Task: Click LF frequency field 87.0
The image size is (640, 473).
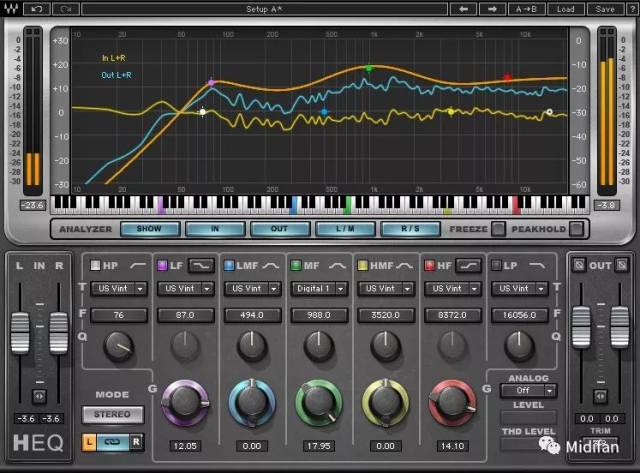Action: (x=185, y=315)
